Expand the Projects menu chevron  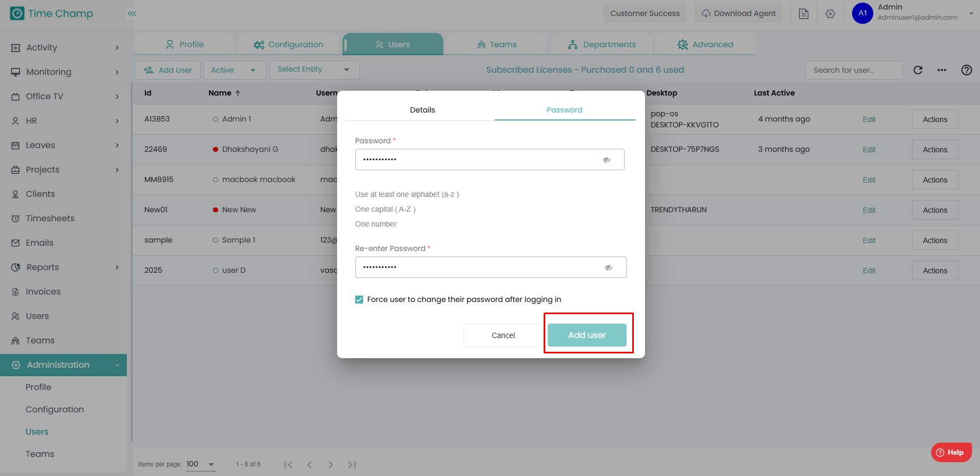(117, 170)
